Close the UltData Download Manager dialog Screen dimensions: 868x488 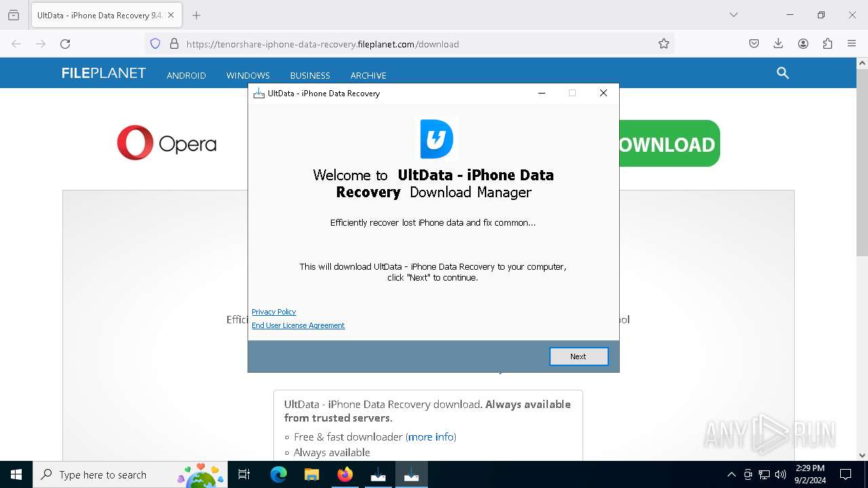coord(603,94)
